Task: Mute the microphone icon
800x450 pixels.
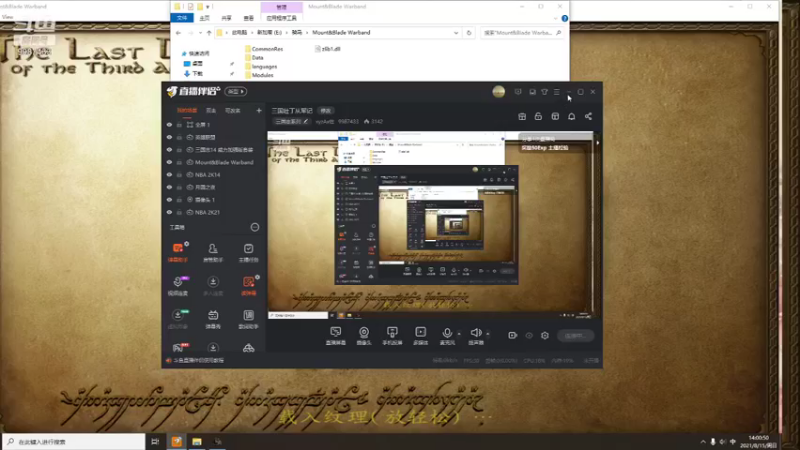Action: click(x=447, y=333)
